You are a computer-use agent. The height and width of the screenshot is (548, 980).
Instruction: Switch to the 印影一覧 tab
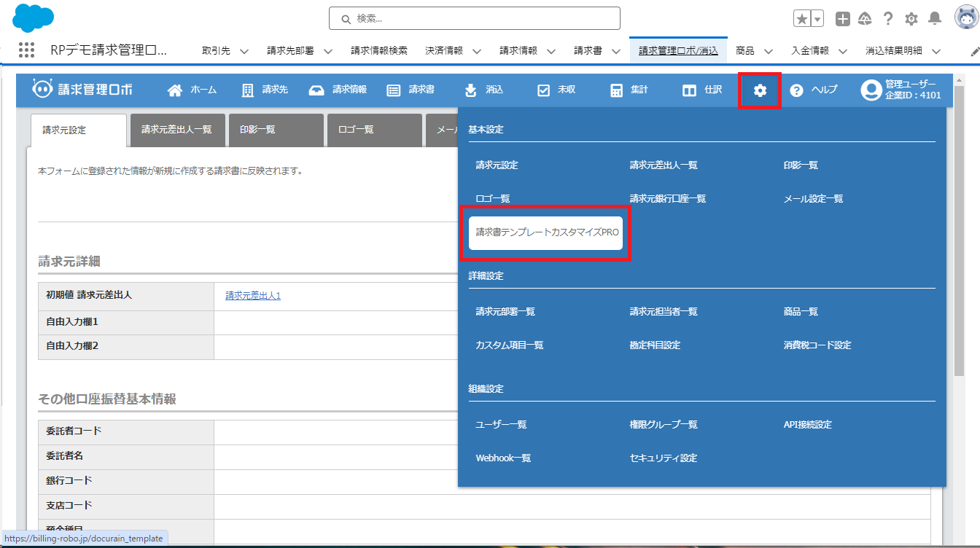276,130
